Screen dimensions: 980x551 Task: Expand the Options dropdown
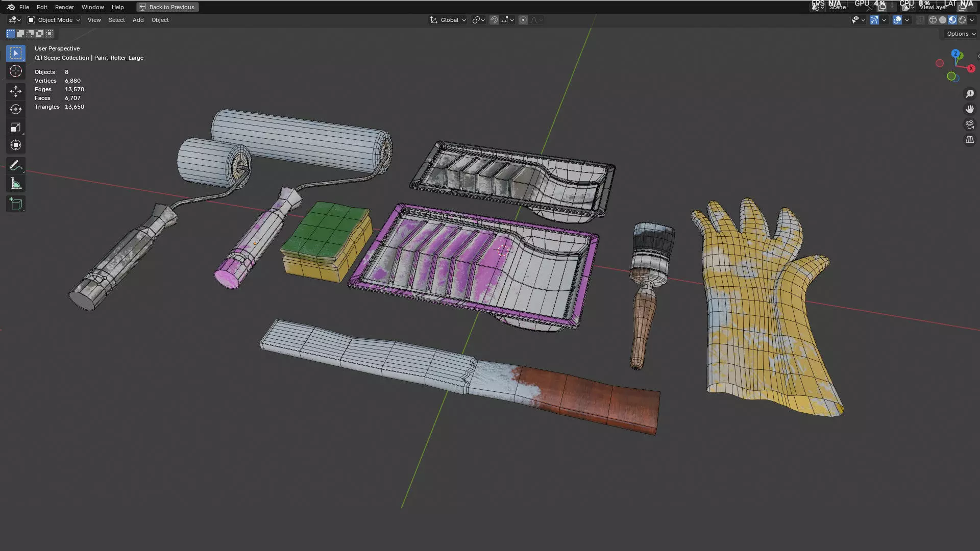(x=961, y=34)
